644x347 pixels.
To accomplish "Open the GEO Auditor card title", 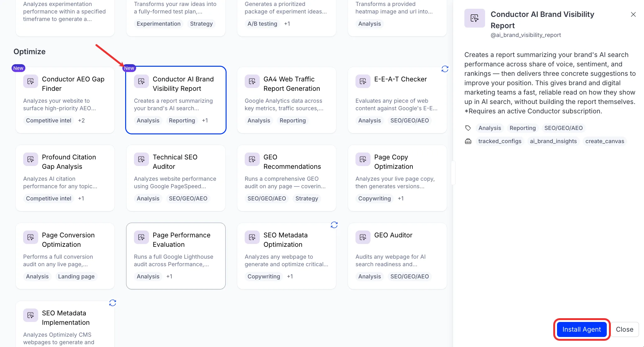I will pos(393,235).
